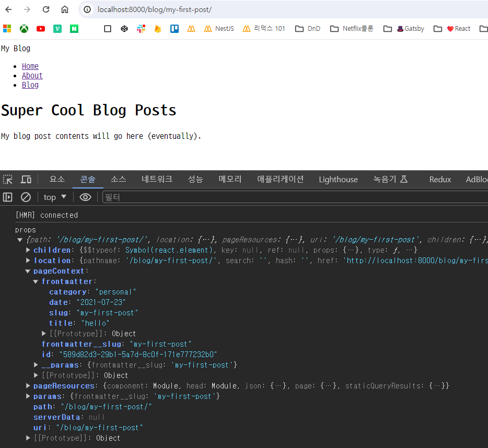Viewport: 488px width, 448px height.
Task: Open the top JavaScript context dropdown
Action: pyautogui.click(x=55, y=197)
